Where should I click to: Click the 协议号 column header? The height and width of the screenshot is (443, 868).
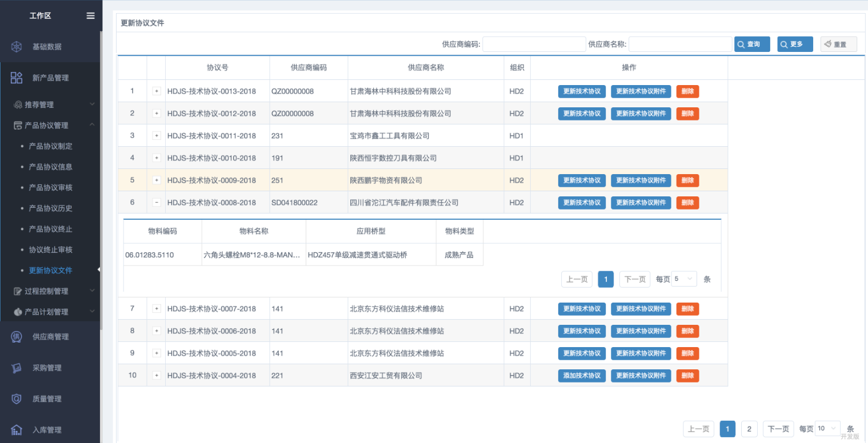(217, 67)
